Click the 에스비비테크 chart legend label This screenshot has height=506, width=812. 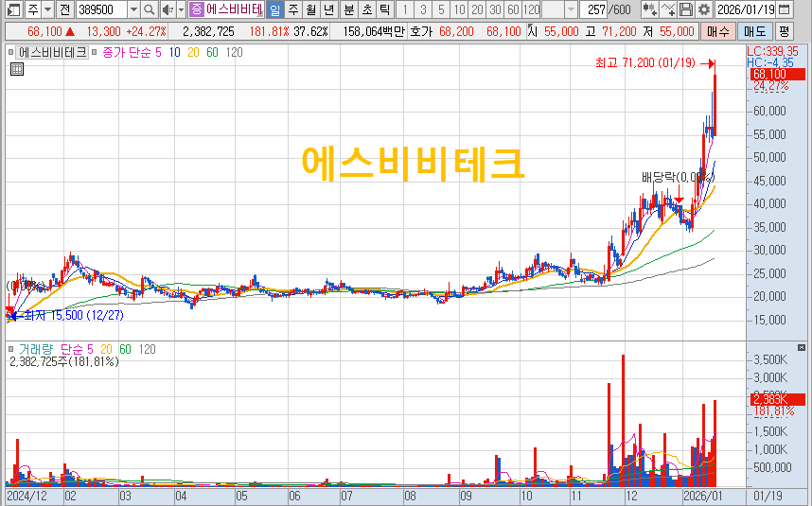pos(53,52)
